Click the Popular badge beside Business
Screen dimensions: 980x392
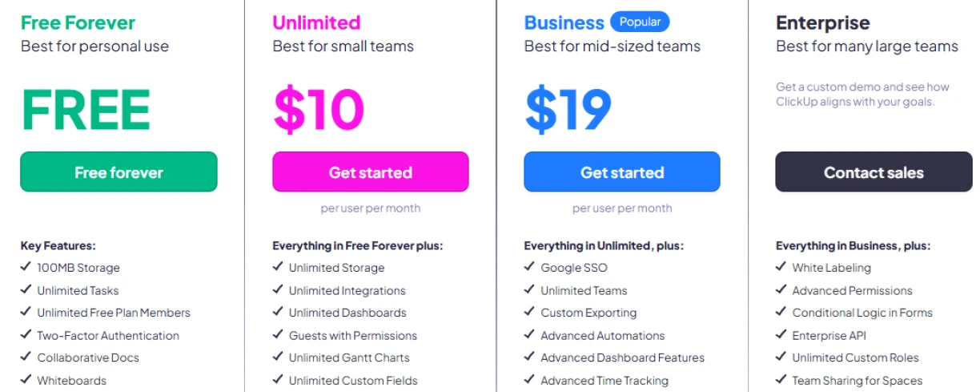click(640, 22)
